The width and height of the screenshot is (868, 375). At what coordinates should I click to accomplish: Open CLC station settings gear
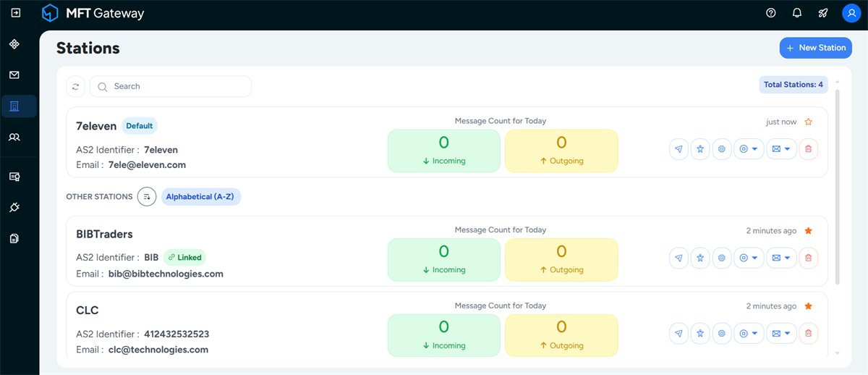pyautogui.click(x=722, y=334)
